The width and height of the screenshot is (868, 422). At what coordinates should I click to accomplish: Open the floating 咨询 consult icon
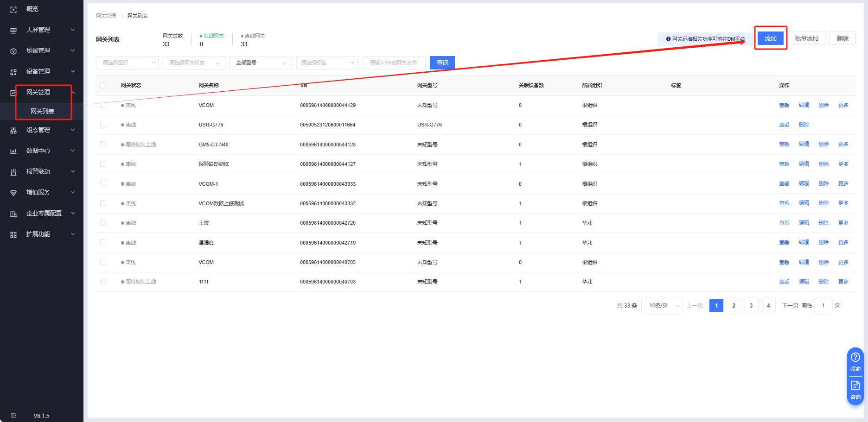(855, 390)
